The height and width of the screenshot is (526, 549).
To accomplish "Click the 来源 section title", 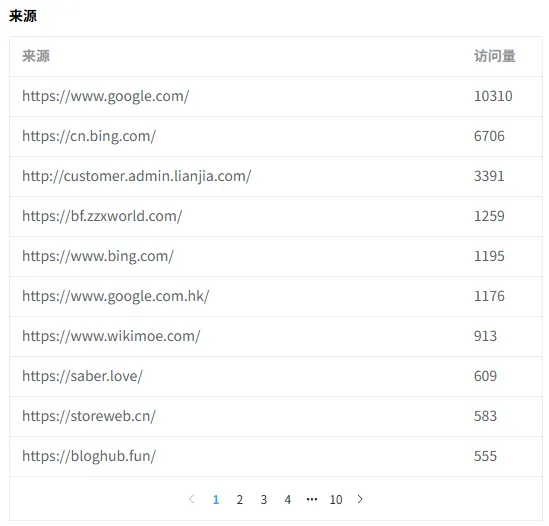I will (23, 16).
